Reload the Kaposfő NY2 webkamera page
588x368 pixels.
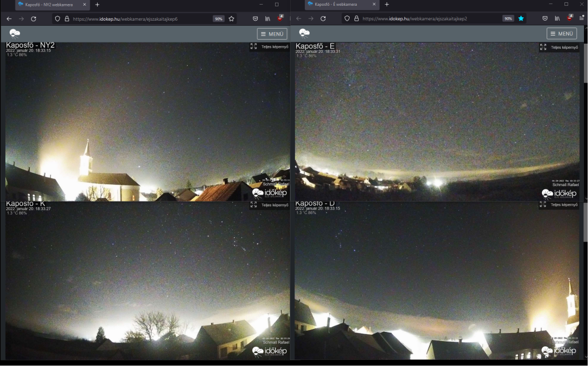coord(34,18)
